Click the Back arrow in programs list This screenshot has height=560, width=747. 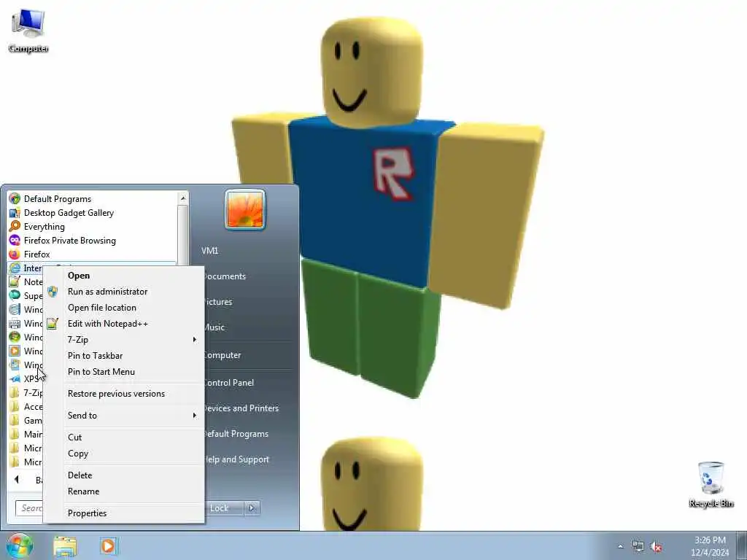[16, 480]
